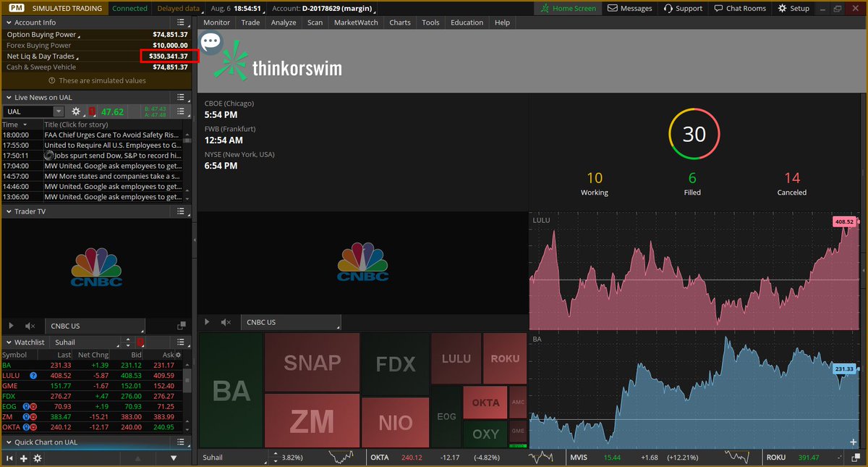Collapse the Quick Chart on UAL section
Viewport: 868px width, 467px height.
8,442
